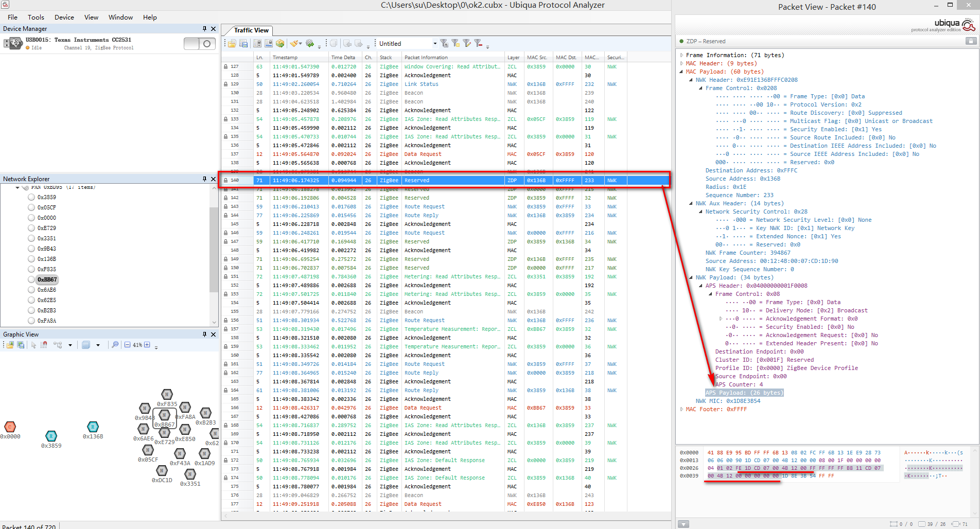980x529 pixels.
Task: Sort by MAC Src. column header
Action: pos(538,57)
